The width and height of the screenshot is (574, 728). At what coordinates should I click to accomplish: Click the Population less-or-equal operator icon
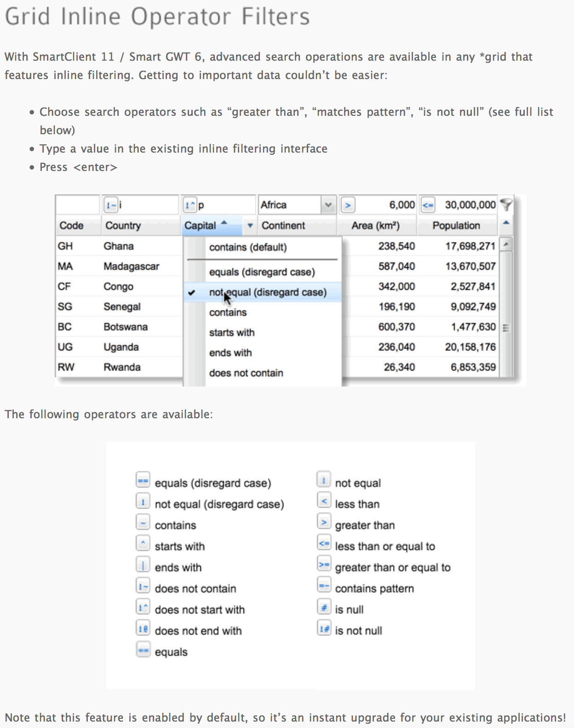click(x=428, y=205)
